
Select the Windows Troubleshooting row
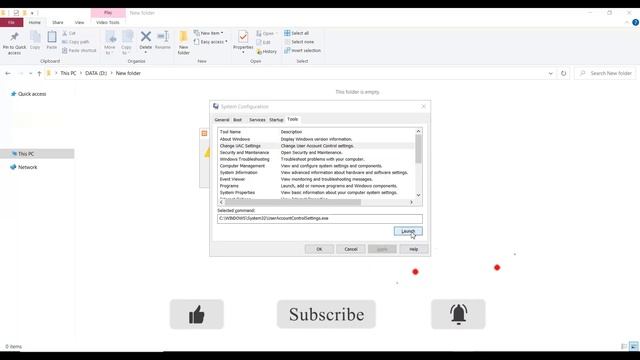tap(316, 159)
